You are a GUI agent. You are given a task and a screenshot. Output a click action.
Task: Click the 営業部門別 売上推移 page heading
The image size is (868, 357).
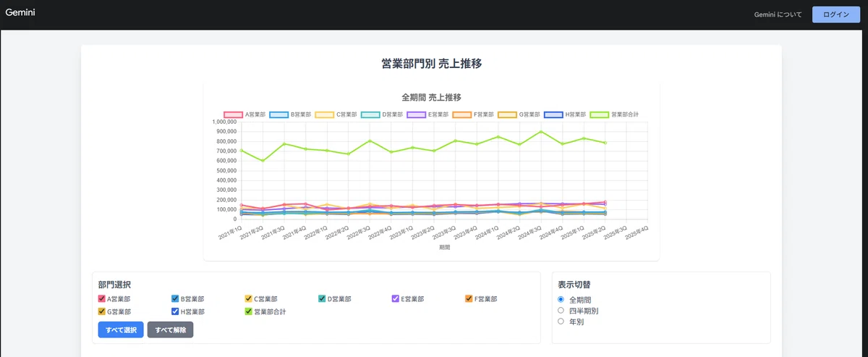coord(431,64)
